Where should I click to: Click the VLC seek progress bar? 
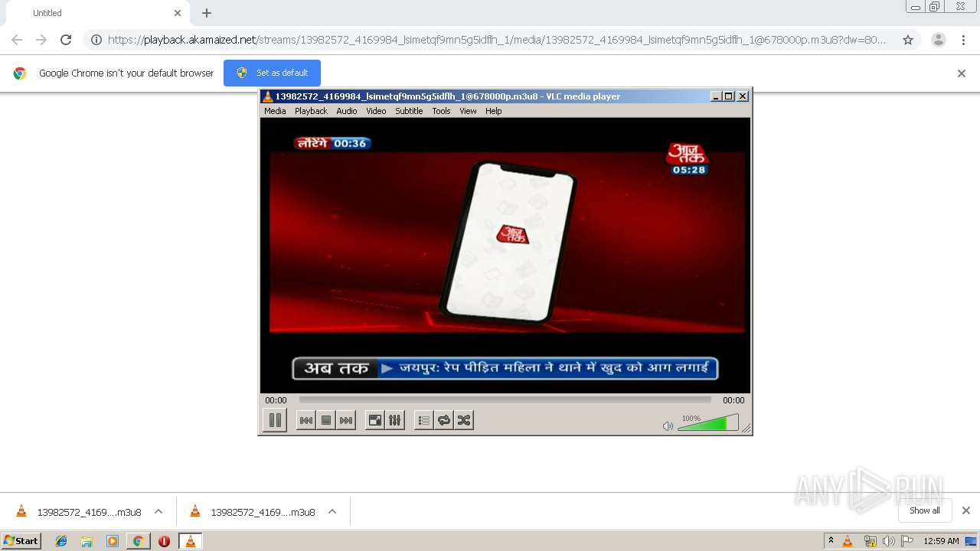(x=505, y=399)
